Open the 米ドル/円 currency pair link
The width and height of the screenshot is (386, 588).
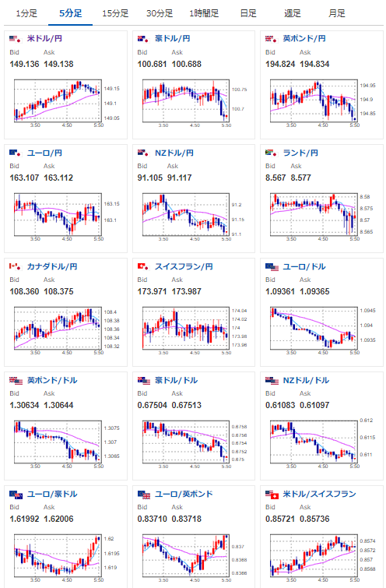44,39
